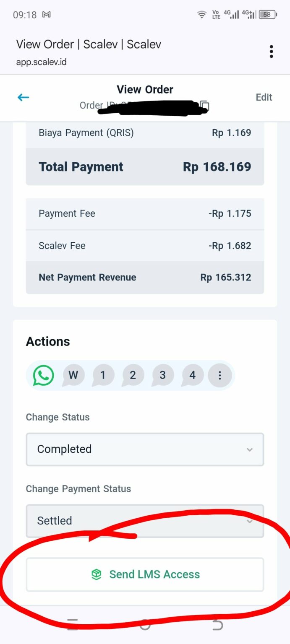Viewport: 290px width, 644px height.
Task: Select the number 3 message action
Action: (162, 375)
